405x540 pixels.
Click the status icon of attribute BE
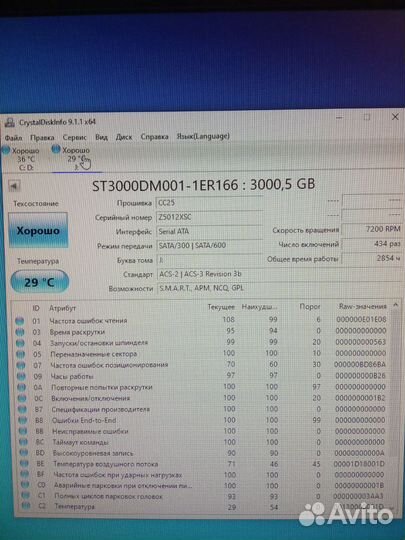tap(24, 464)
